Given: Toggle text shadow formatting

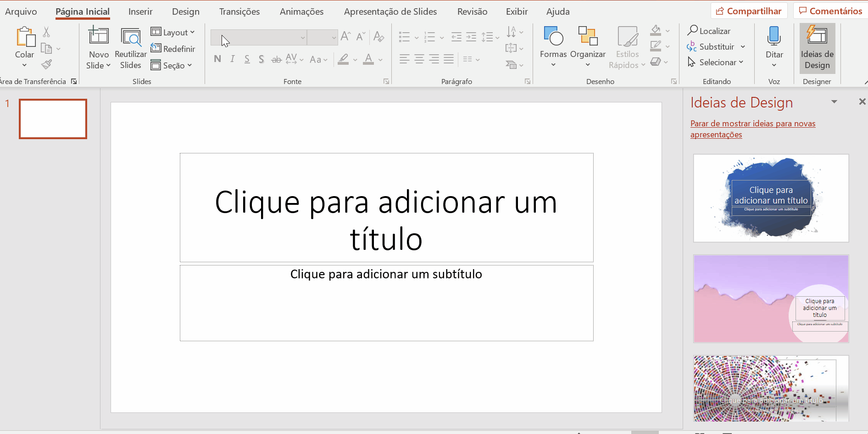Looking at the screenshot, I should [x=262, y=59].
